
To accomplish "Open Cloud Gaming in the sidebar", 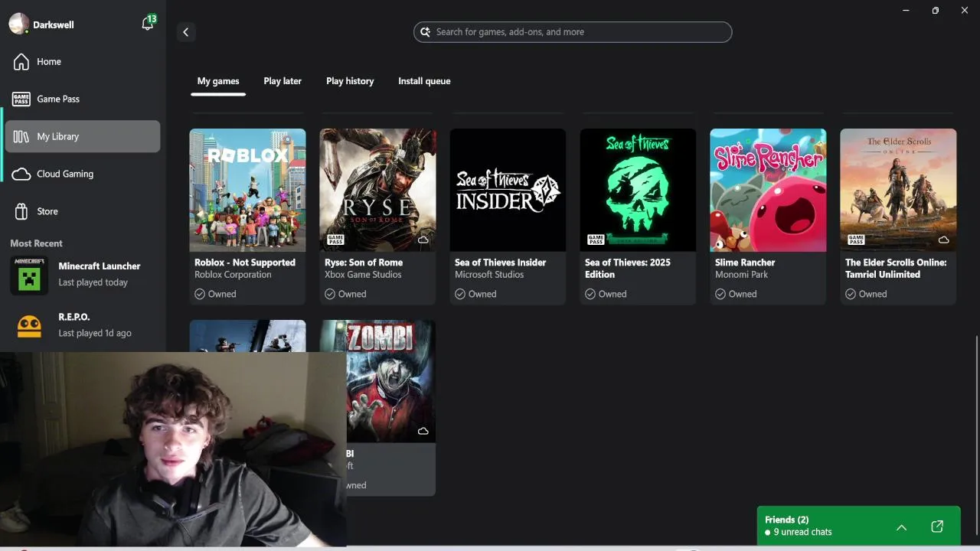I will pos(83,174).
